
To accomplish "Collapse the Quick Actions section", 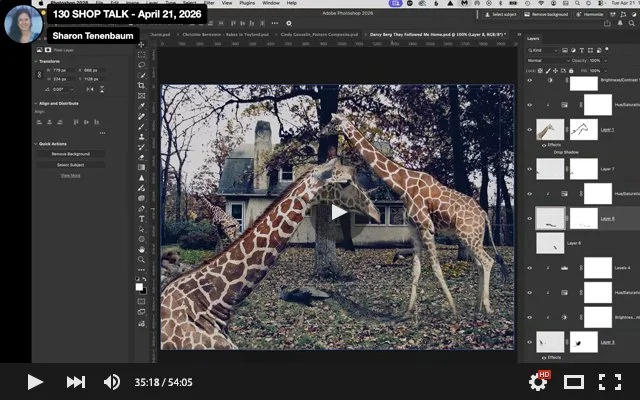I will pos(36,144).
